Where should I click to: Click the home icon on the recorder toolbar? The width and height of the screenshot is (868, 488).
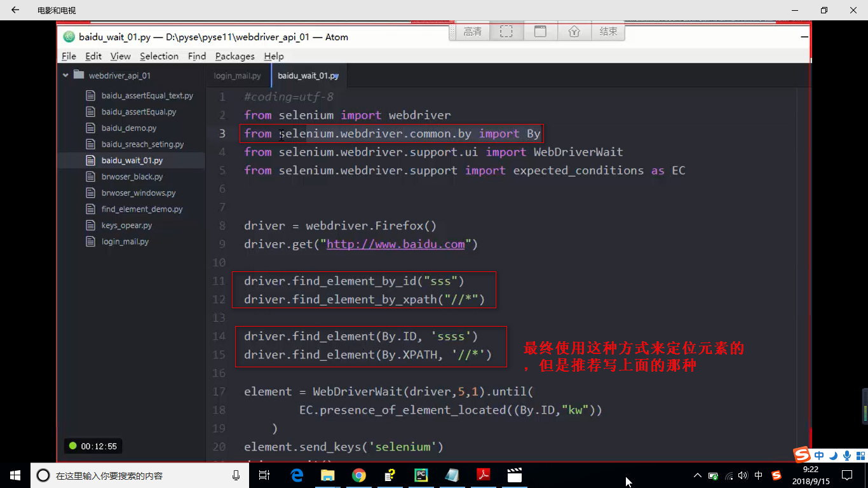click(574, 30)
